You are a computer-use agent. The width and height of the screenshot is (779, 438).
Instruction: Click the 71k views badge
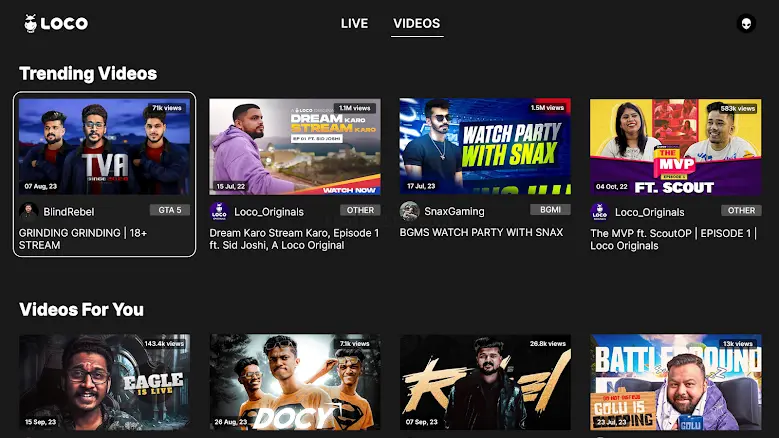tap(167, 108)
